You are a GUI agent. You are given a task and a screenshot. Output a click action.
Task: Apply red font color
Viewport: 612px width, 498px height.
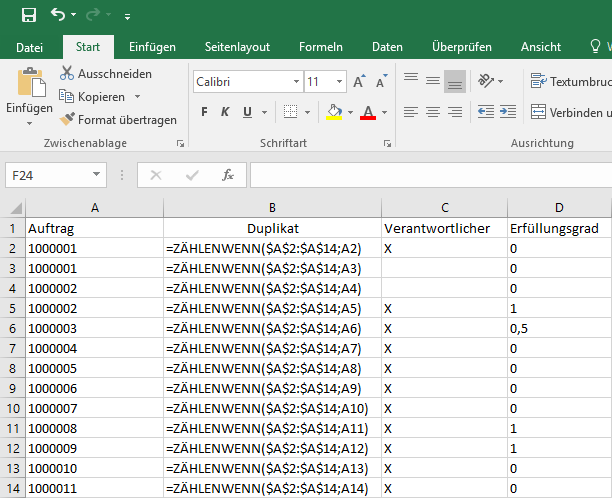tap(368, 112)
